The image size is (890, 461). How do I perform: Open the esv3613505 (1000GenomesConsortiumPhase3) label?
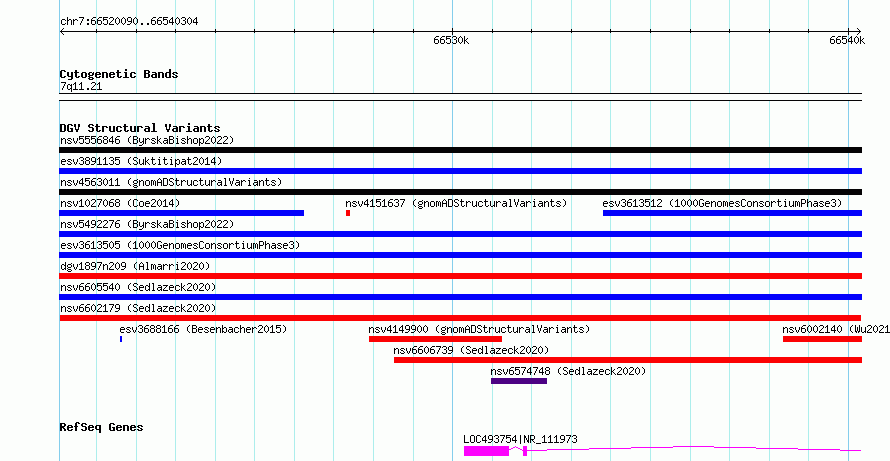tap(180, 245)
